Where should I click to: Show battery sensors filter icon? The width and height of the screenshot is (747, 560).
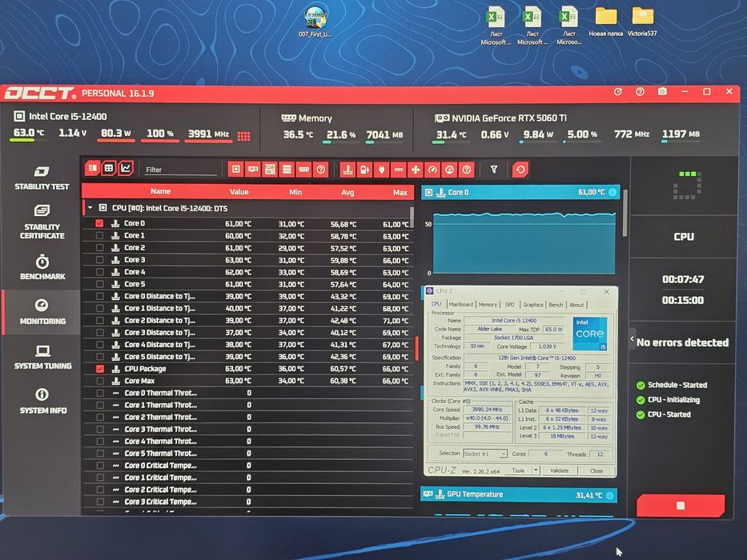coord(364,170)
